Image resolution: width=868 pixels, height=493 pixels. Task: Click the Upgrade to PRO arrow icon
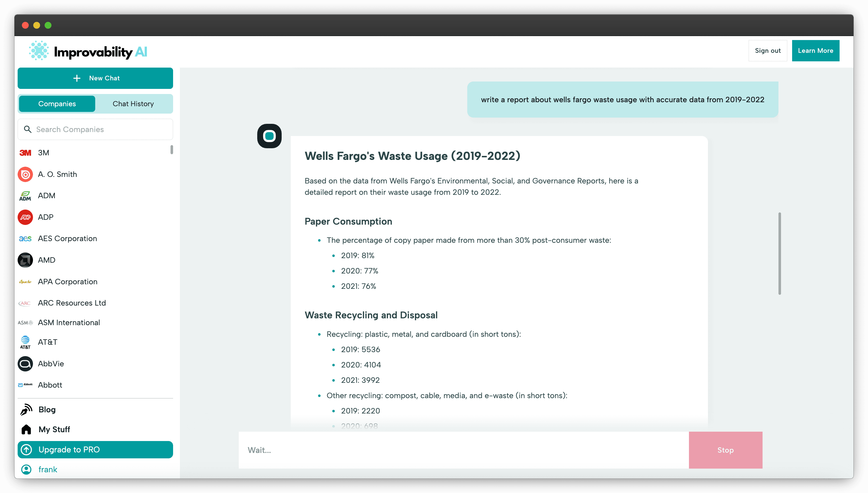[26, 450]
